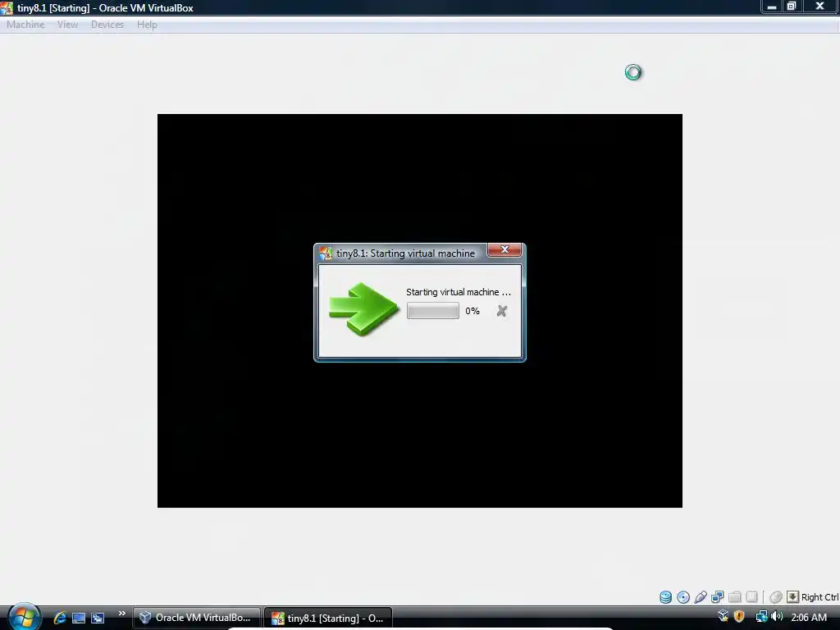Click the black VM display area

click(x=419, y=311)
